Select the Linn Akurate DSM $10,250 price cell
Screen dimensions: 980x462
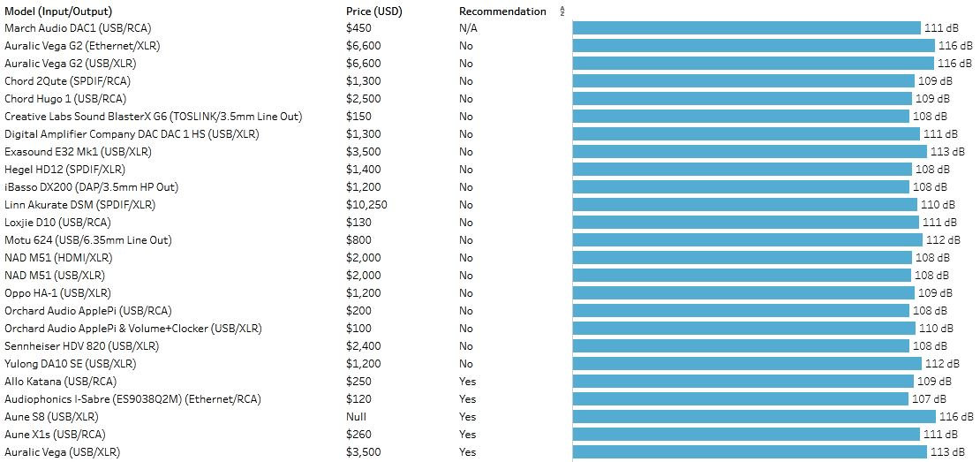(x=366, y=205)
